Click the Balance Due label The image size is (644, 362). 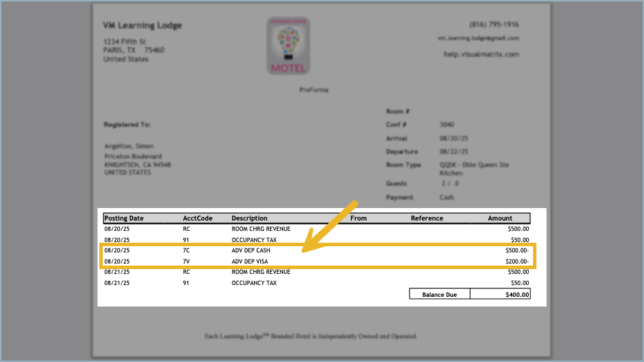pos(439,295)
